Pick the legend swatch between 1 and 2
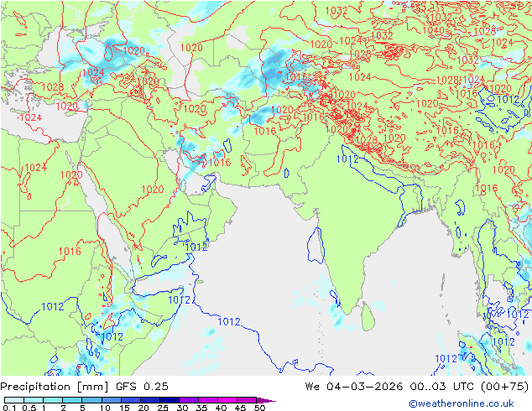The width and height of the screenshot is (532, 411). coord(53,400)
